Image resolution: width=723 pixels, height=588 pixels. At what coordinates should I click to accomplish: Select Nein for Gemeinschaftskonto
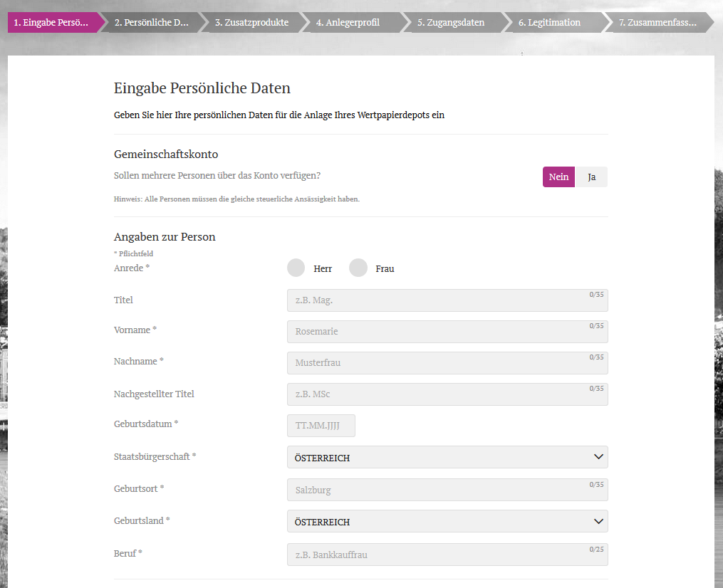[558, 176]
